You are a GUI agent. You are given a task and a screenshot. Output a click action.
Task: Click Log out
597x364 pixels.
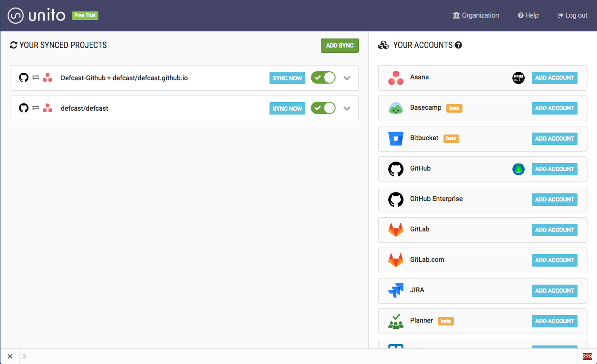point(572,15)
